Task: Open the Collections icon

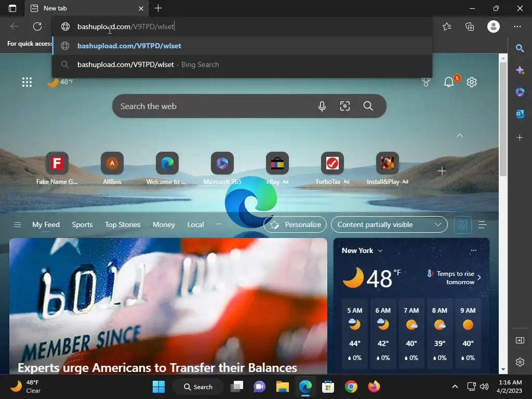Action: click(470, 26)
